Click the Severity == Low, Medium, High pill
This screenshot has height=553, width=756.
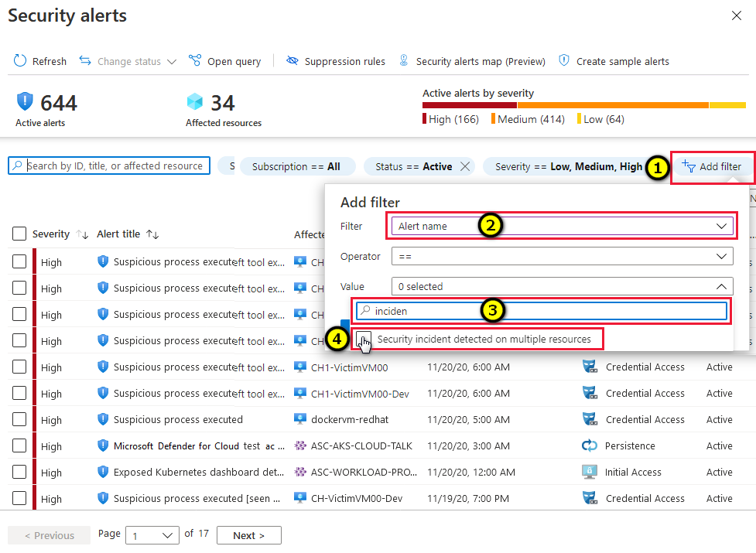coord(569,166)
